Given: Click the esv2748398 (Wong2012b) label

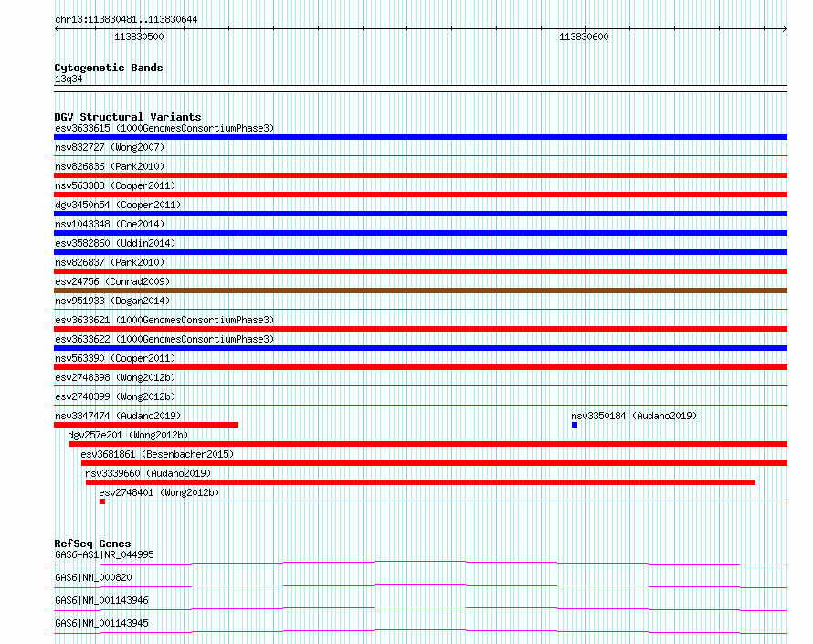Looking at the screenshot, I should 115,377.
